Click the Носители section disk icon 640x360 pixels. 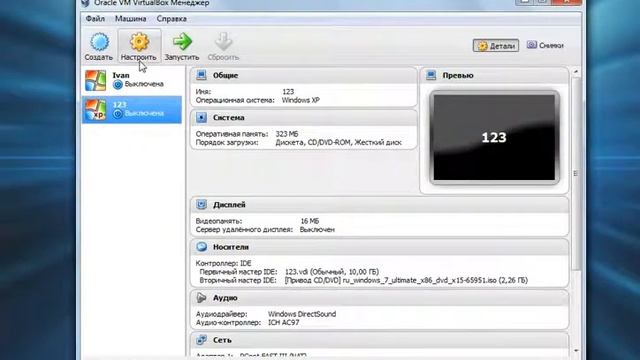(201, 247)
